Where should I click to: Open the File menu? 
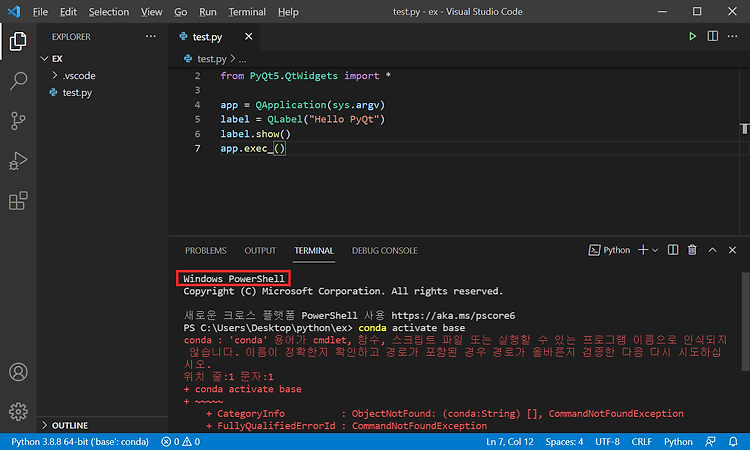(x=40, y=11)
